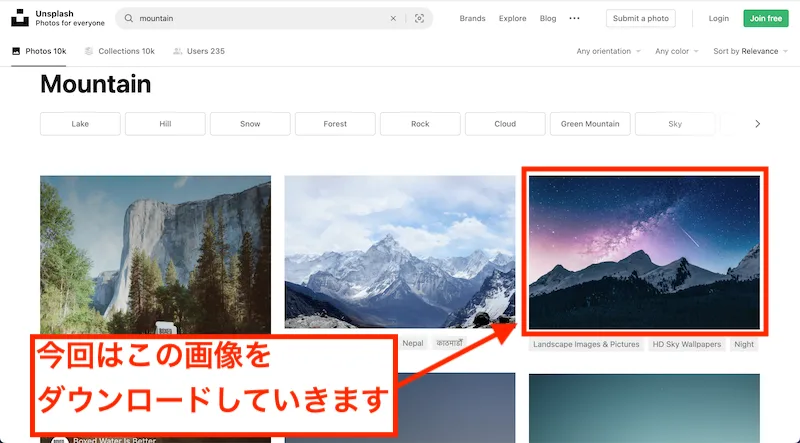Viewport: 800px width, 443px height.
Task: Click the search magnifier icon
Action: (x=129, y=18)
